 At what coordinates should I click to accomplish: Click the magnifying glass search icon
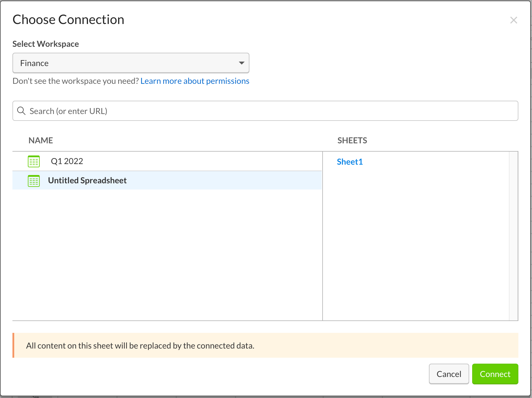[21, 111]
